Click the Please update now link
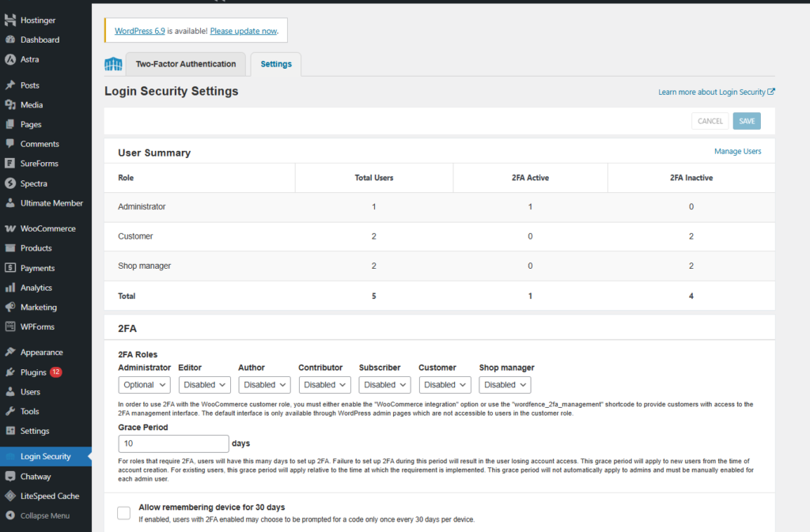 [243, 31]
